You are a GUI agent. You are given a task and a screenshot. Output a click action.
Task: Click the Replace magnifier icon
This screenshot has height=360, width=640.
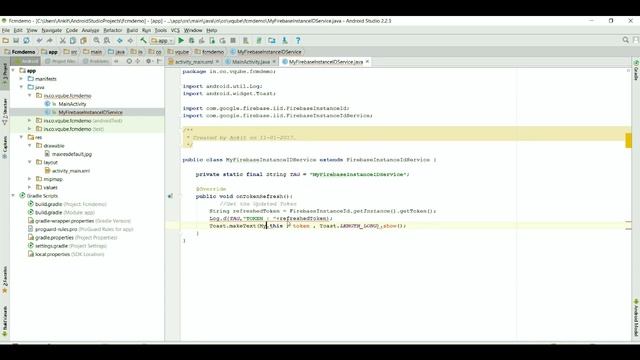(x=107, y=40)
